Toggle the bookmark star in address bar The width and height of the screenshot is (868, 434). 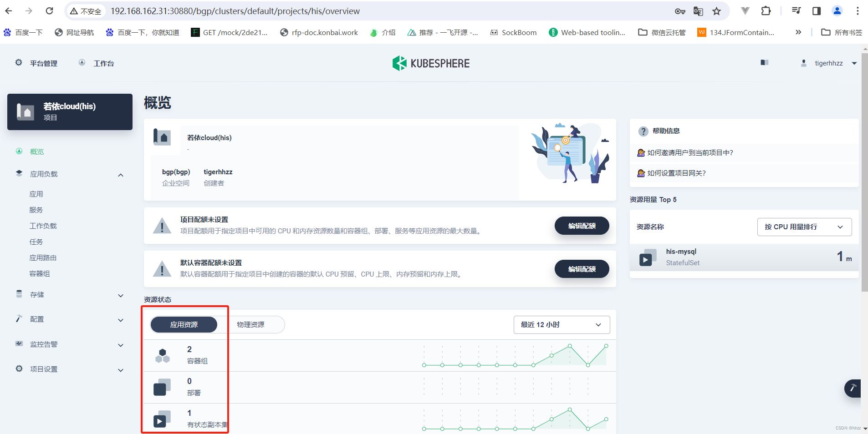[716, 11]
